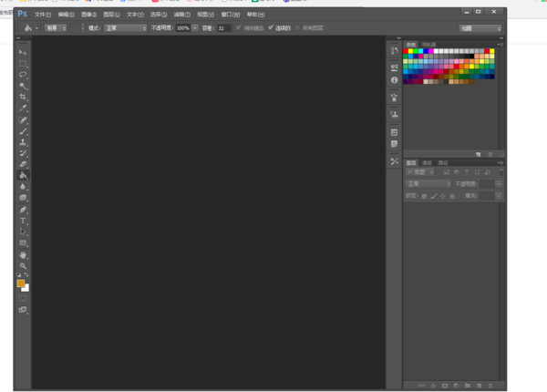Viewport: 547px width, 392px height.
Task: Open the layer filter type dropdown
Action: click(420, 172)
